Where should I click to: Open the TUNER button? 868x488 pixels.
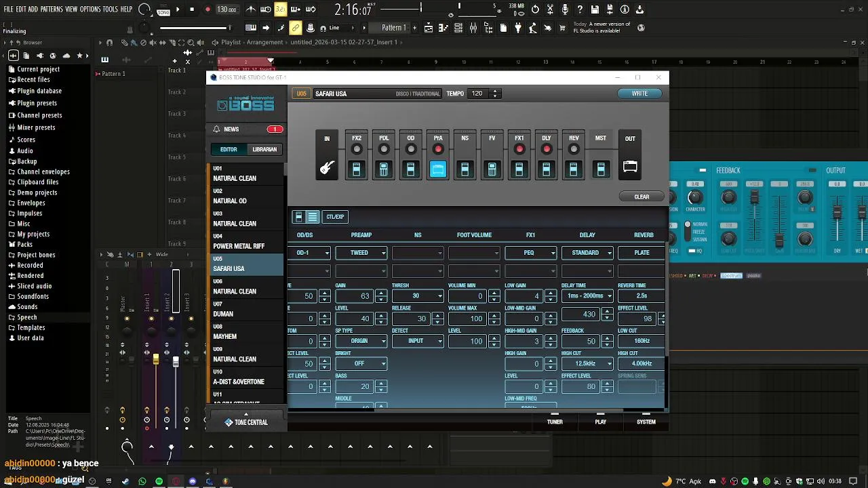coord(555,422)
